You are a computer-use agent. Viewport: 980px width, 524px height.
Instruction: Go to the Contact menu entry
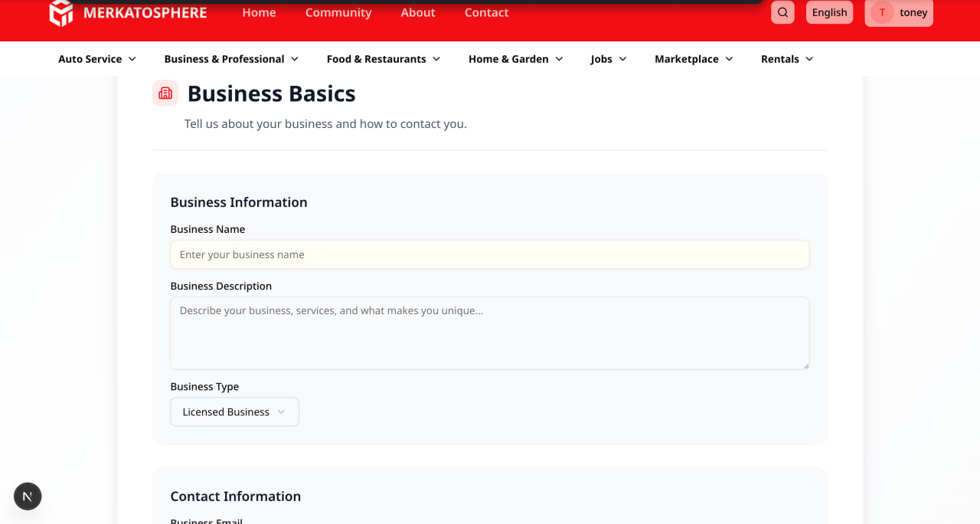[x=486, y=12]
